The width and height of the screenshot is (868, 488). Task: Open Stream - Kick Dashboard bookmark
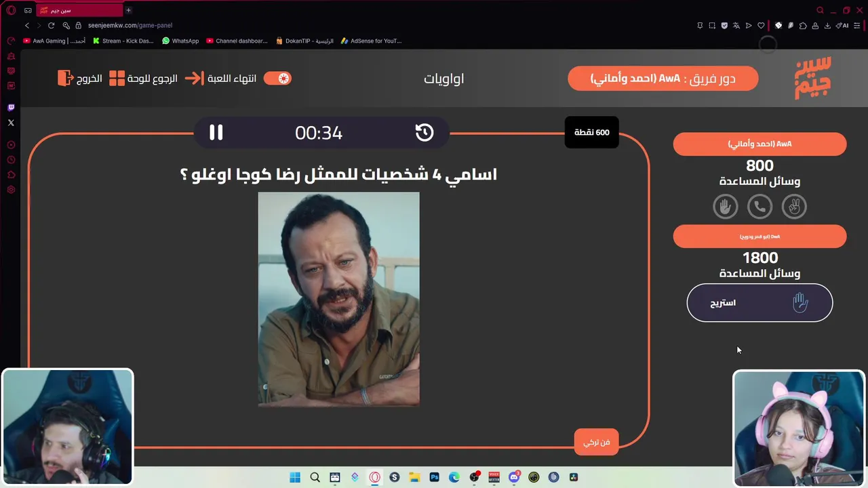pyautogui.click(x=123, y=41)
